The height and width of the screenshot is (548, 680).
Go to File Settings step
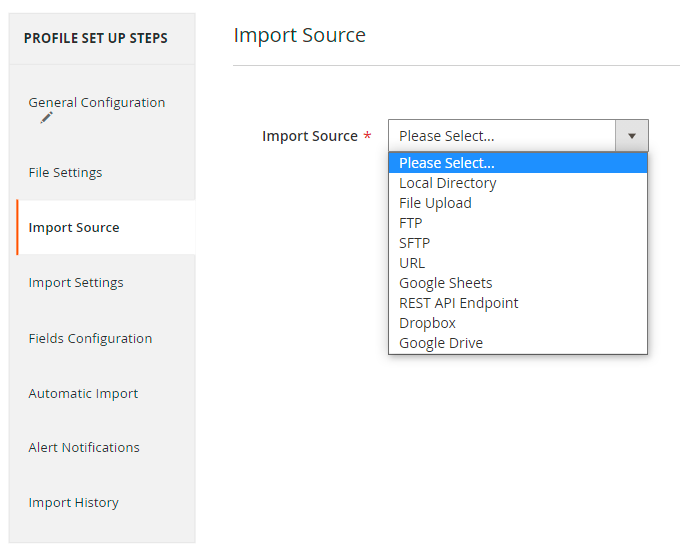point(65,172)
